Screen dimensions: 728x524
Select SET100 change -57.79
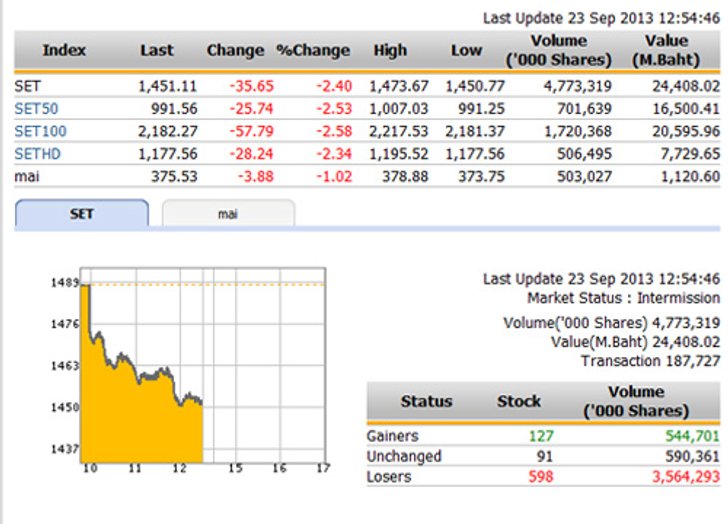251,131
